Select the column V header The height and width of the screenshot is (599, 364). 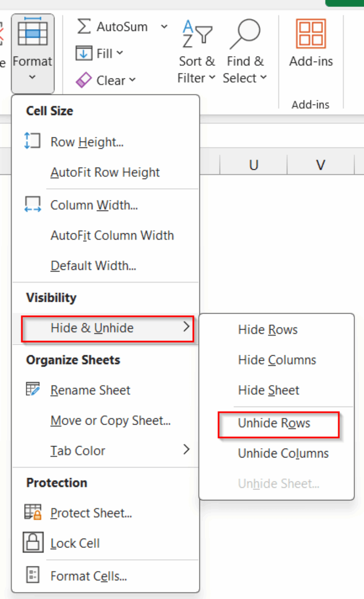click(x=320, y=165)
